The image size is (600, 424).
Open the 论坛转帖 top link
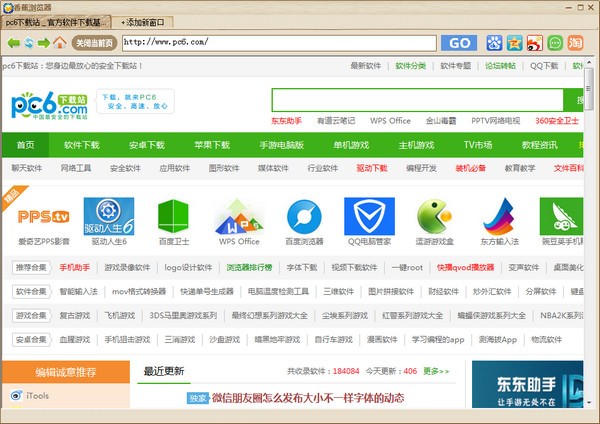click(x=501, y=66)
